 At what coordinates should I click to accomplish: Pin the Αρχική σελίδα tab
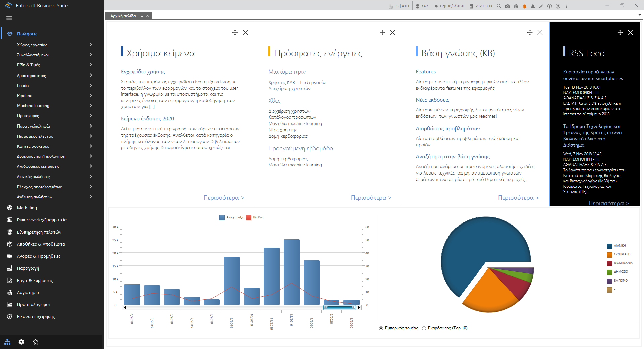[x=142, y=16]
